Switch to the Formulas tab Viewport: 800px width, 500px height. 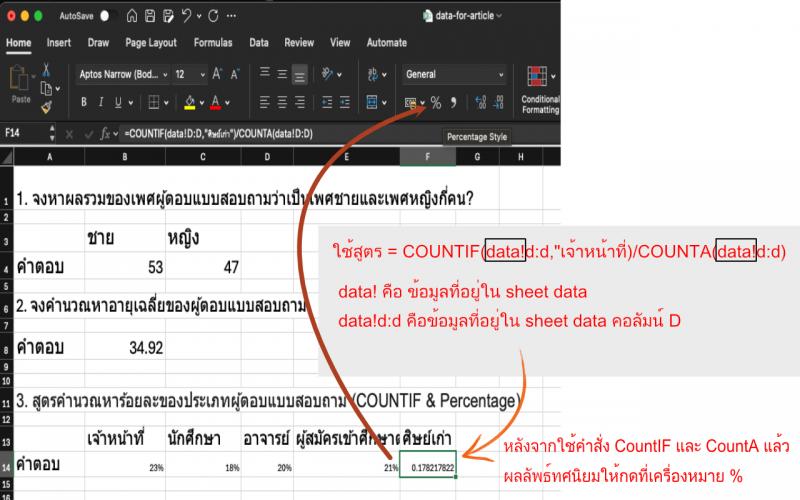click(212, 43)
